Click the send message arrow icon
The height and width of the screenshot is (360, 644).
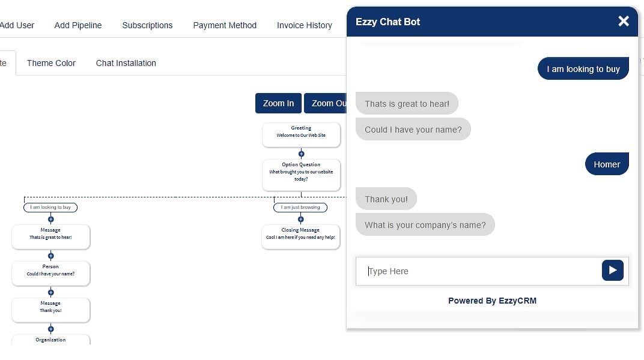(613, 270)
